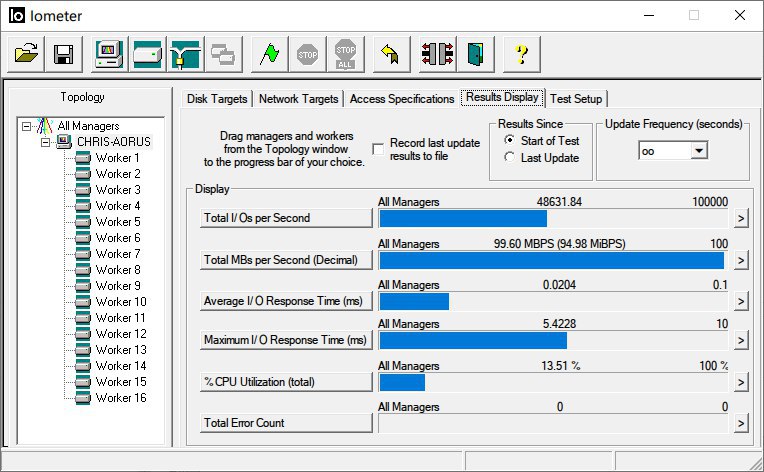
Task: Select Results Display tab
Action: [x=502, y=97]
